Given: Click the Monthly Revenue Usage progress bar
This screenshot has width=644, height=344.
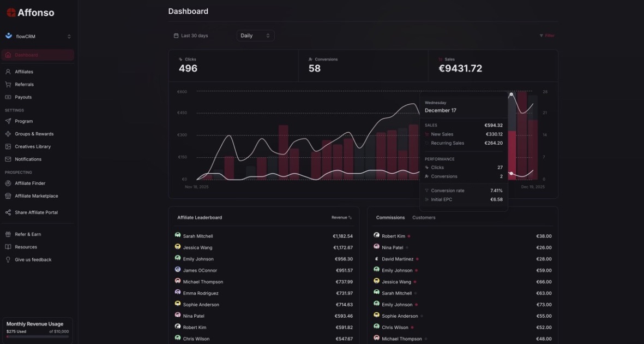Looking at the screenshot, I should tap(38, 337).
